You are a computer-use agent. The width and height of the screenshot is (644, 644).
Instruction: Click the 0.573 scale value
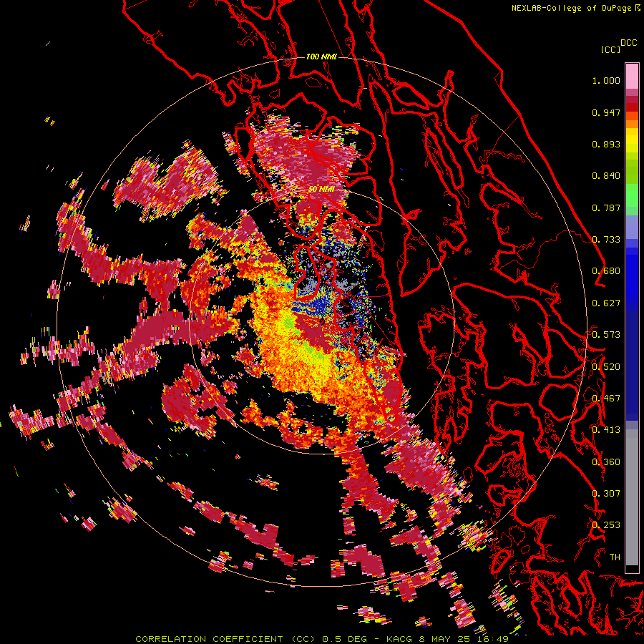pyautogui.click(x=606, y=335)
